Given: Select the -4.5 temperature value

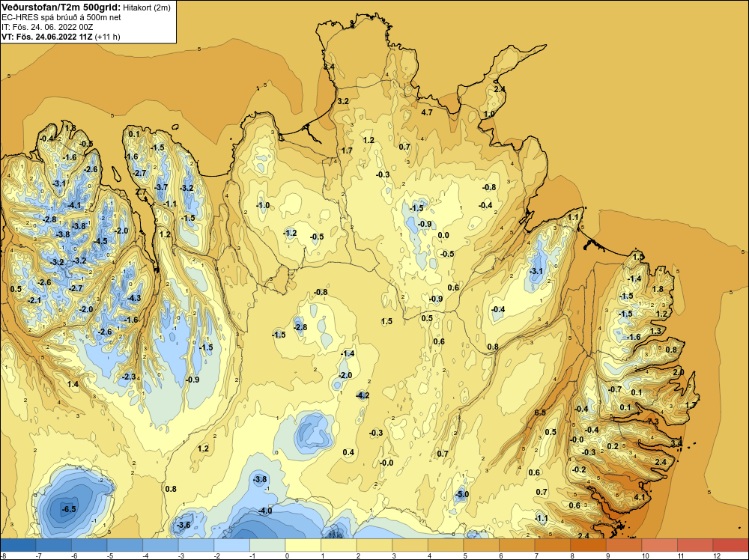Looking at the screenshot, I should tap(100, 241).
